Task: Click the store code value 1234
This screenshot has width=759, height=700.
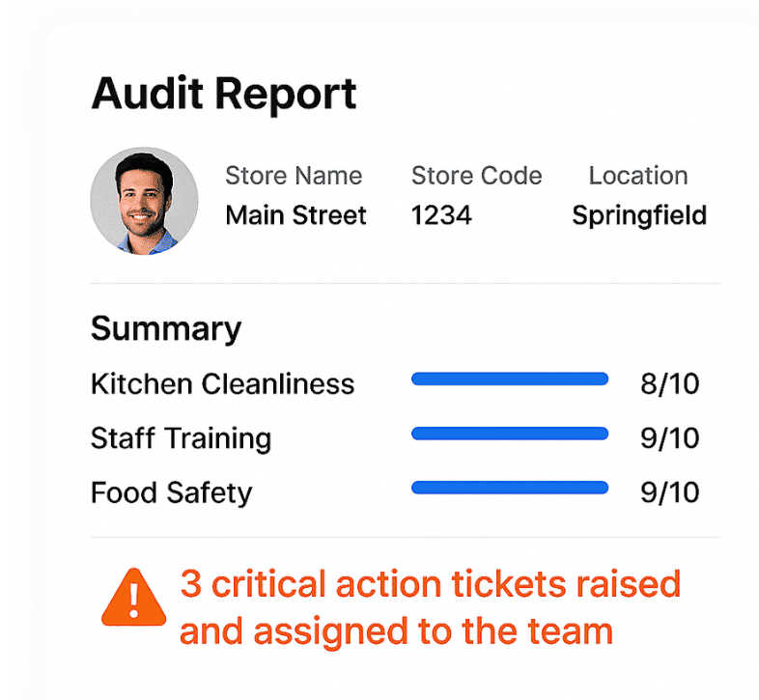Action: 441,215
